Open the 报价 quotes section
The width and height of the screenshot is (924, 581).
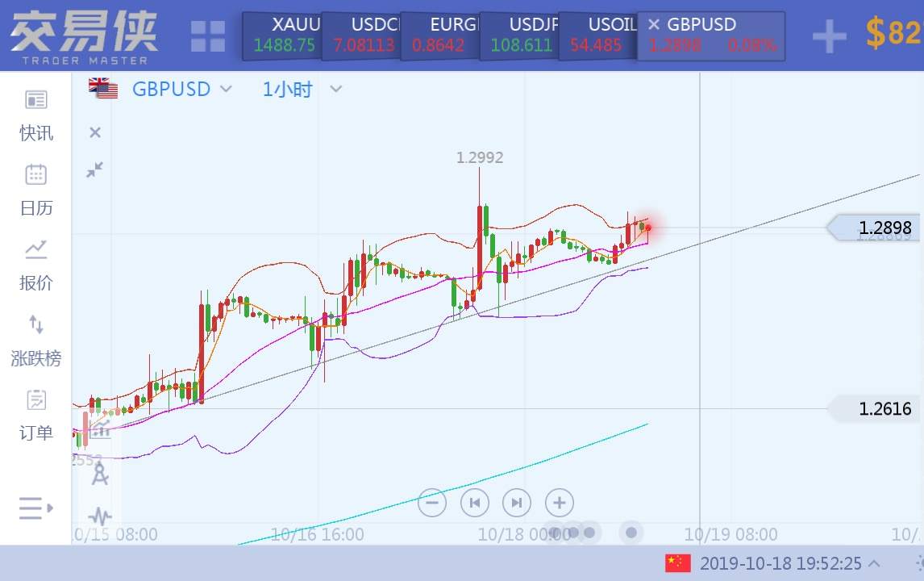pos(36,265)
